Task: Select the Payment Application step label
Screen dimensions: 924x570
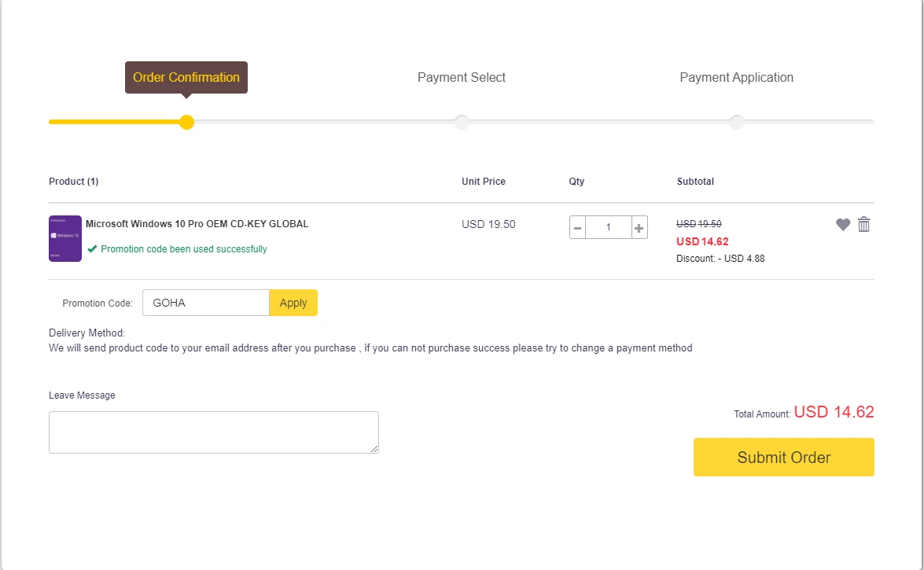Action: [x=736, y=77]
